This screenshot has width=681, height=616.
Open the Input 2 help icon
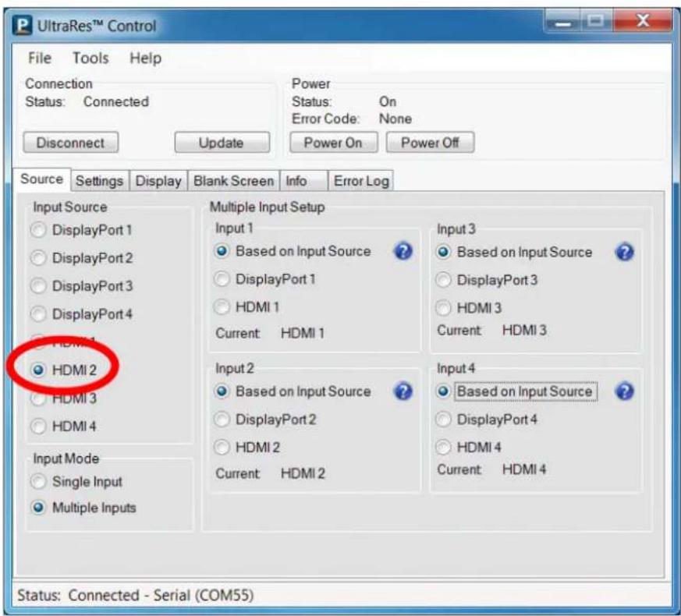[x=403, y=391]
